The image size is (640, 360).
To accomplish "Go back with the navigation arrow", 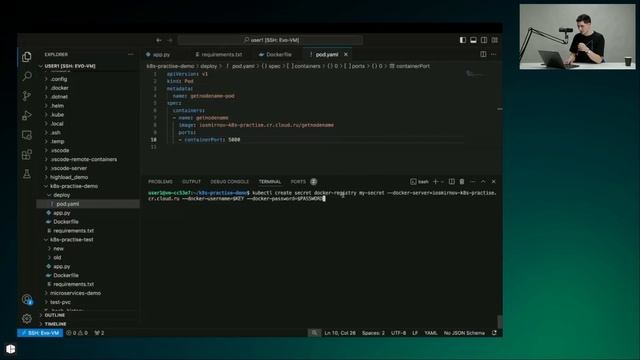I will click(159, 40).
